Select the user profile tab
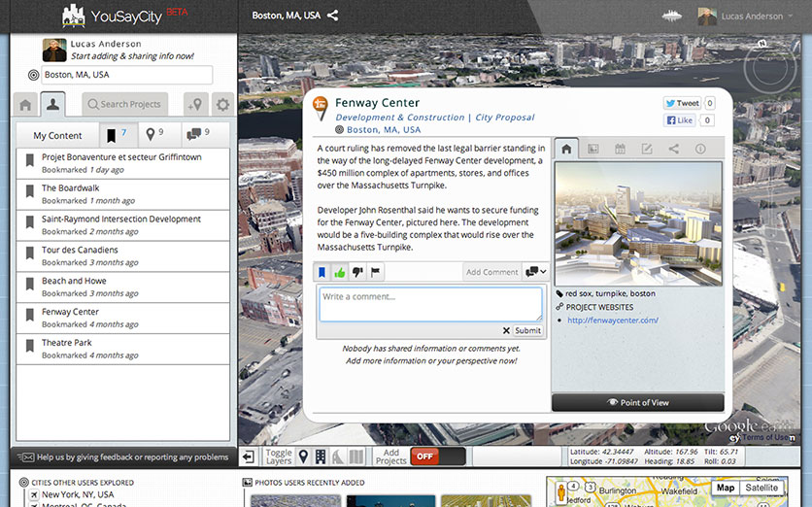This screenshot has width=812, height=507. pos(52,104)
